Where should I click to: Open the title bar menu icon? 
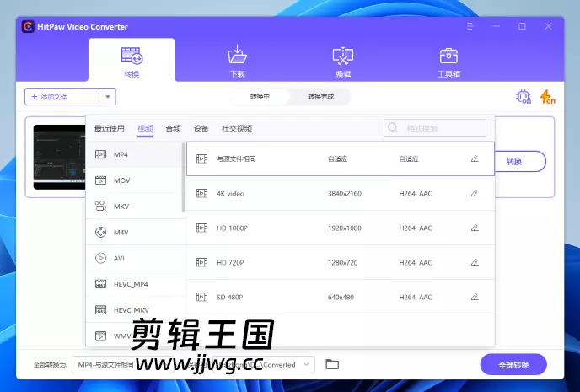[x=470, y=26]
